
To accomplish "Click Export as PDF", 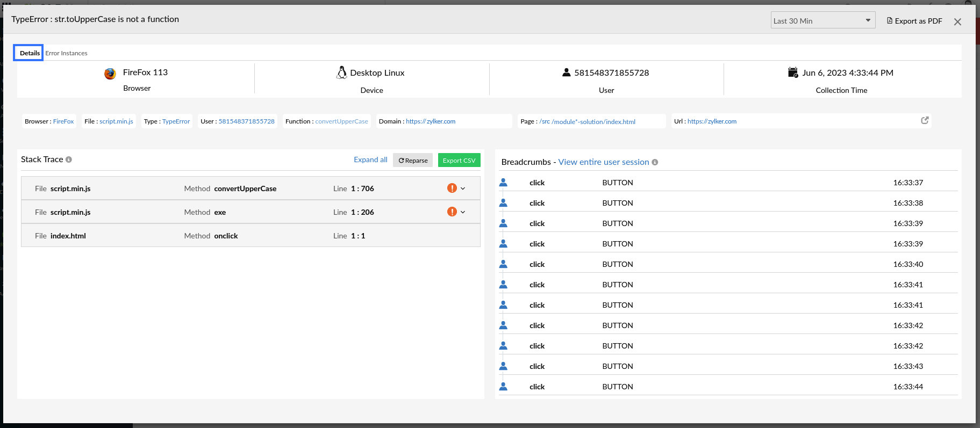I will point(914,21).
